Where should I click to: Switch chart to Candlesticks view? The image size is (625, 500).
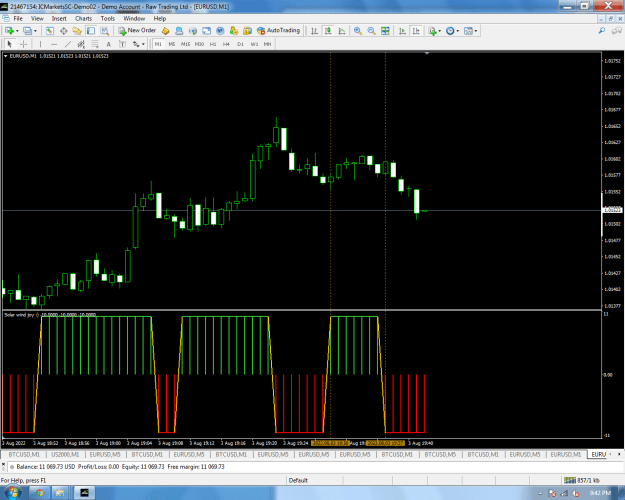click(328, 31)
